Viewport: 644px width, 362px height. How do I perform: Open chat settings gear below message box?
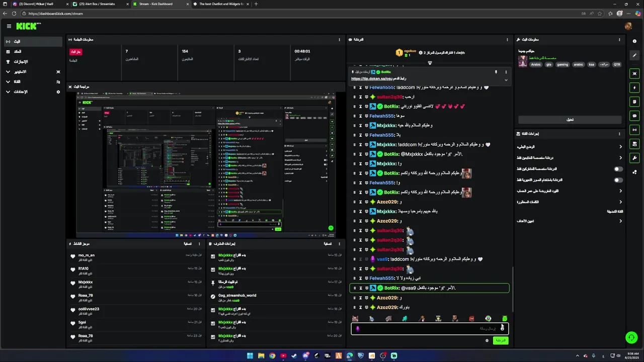click(487, 340)
